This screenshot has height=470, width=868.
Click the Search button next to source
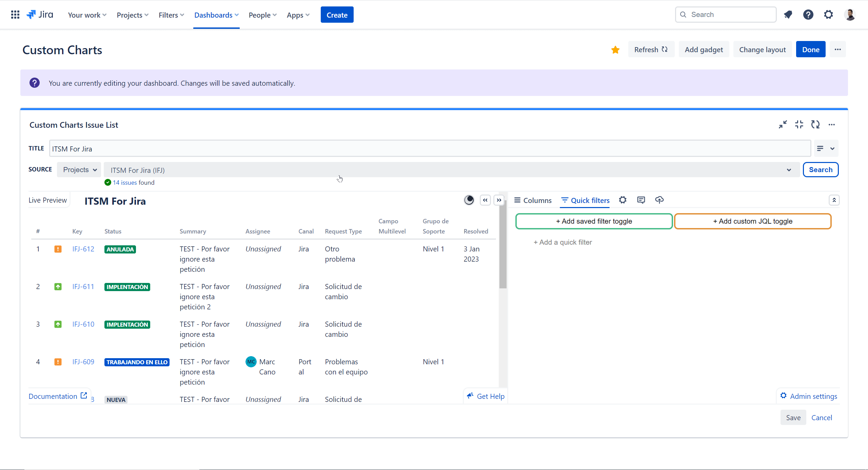(x=821, y=170)
